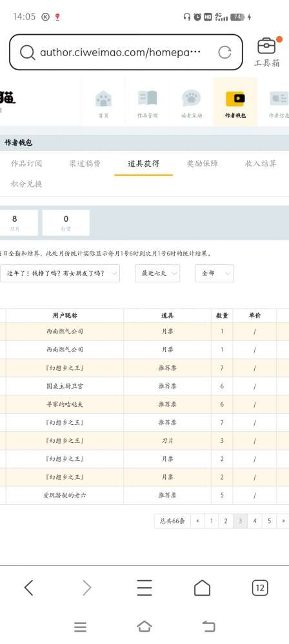Open the 工具箱 toolbox icon
This screenshot has height=644, width=289.
pyautogui.click(x=267, y=52)
